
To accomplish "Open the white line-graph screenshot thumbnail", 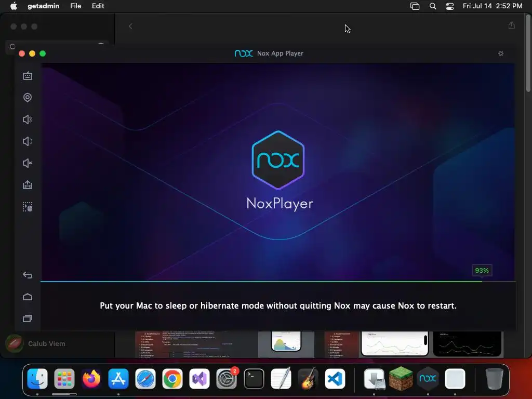I will tap(395, 344).
